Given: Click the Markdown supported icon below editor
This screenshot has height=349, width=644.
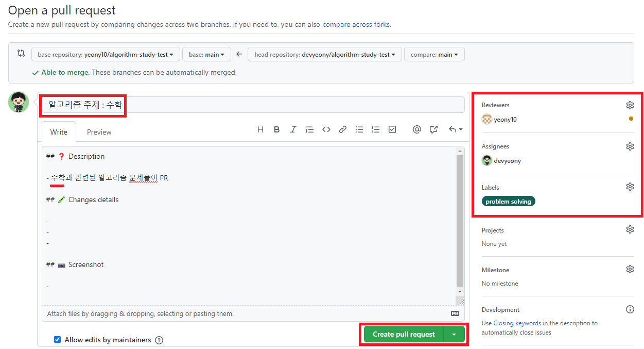Looking at the screenshot, I should pos(455,313).
